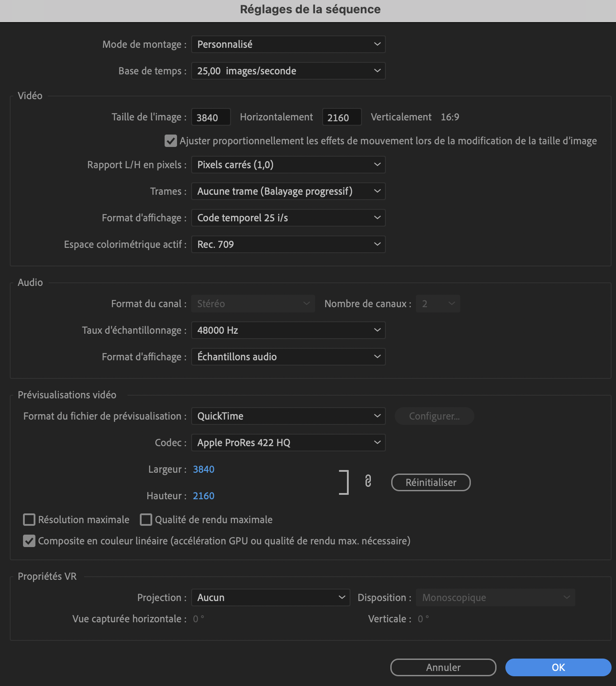Click the Annuler button
This screenshot has height=686, width=616.
(443, 667)
